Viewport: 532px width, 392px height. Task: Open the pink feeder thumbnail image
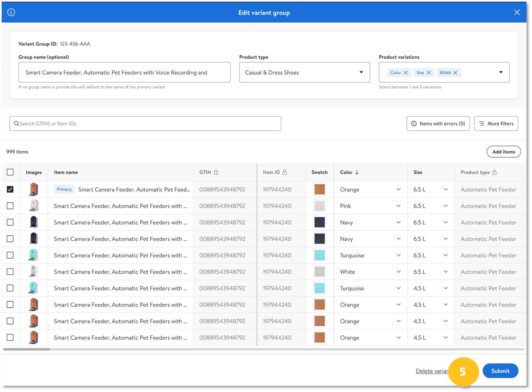coord(34,206)
